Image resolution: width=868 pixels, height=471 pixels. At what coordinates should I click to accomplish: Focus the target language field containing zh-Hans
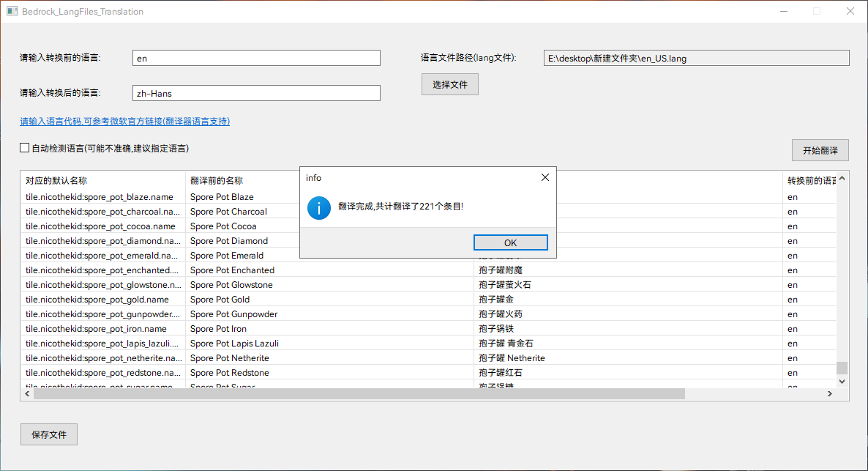256,93
